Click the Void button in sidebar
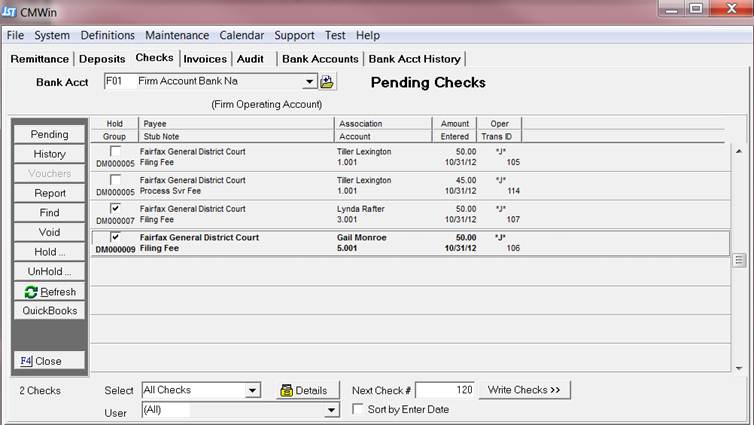Screen dimensions: 754x425 49,232
